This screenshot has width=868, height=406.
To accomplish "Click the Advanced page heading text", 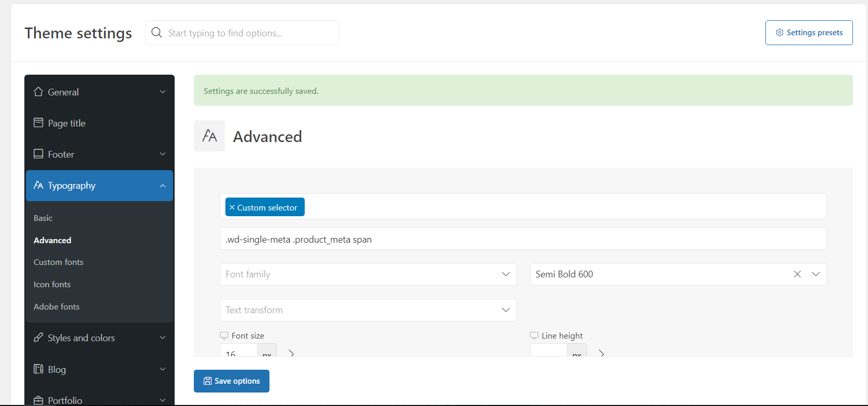I will coord(267,136).
